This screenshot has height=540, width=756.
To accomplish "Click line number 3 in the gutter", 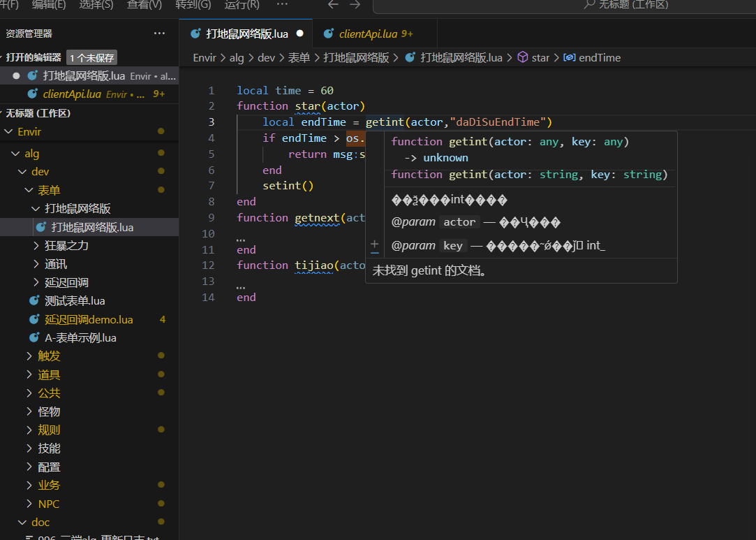I will point(212,122).
